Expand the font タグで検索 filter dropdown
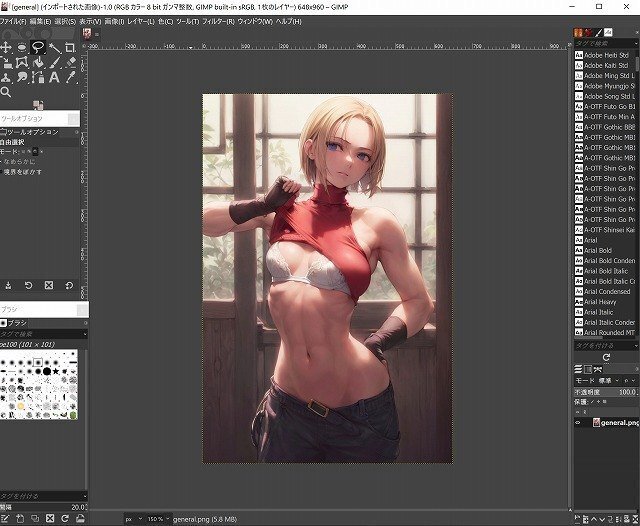 pyautogui.click(x=636, y=43)
